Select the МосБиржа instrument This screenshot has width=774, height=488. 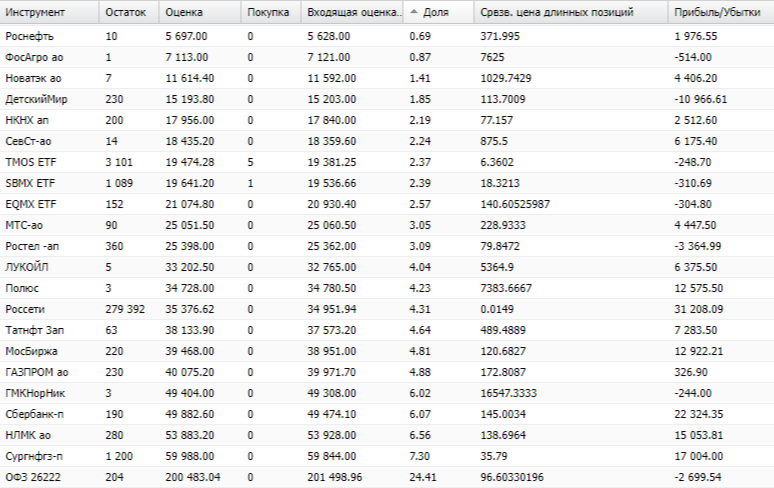(31, 351)
